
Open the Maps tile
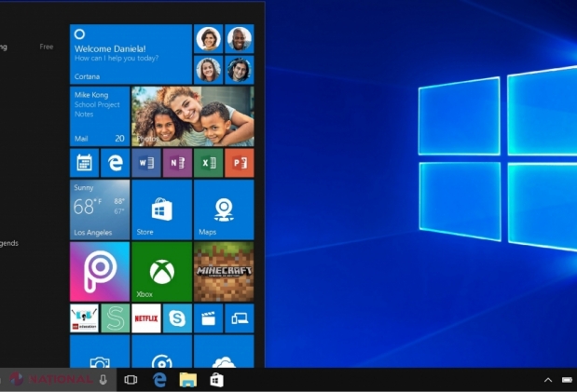[x=224, y=210]
